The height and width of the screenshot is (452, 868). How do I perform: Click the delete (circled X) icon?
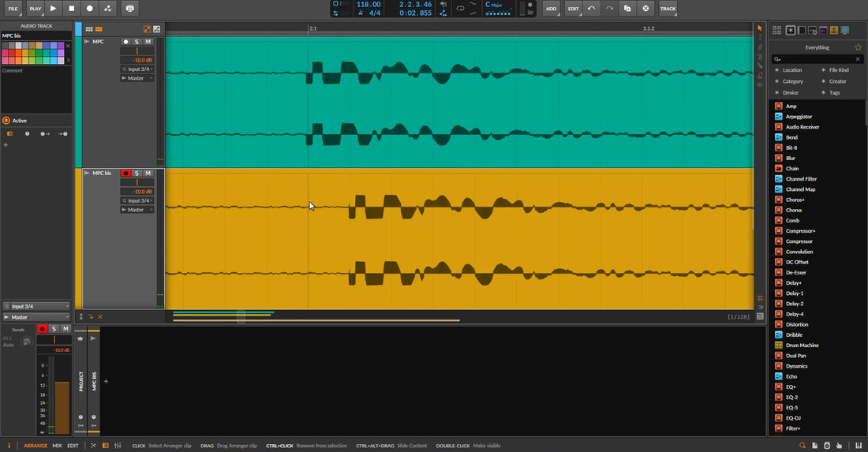click(x=645, y=9)
